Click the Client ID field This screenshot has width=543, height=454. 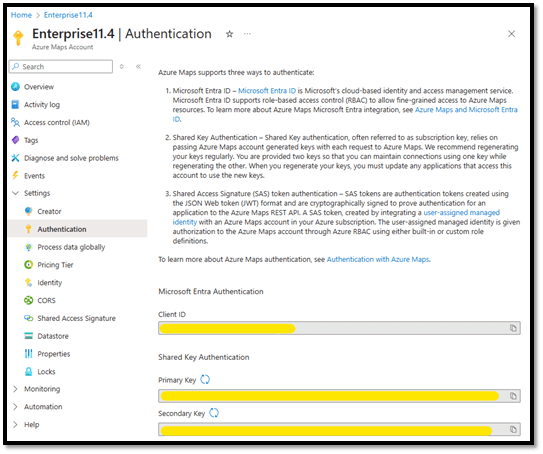point(339,328)
